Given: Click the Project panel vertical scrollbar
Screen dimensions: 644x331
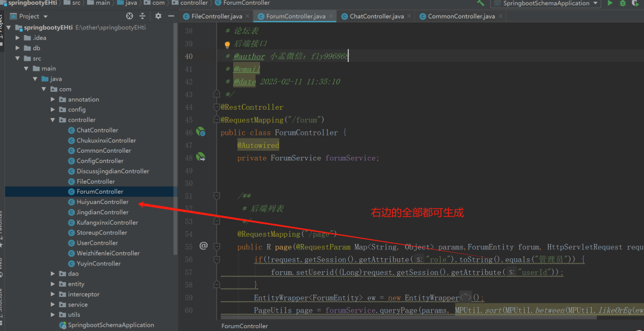Looking at the screenshot, I should [176, 140].
